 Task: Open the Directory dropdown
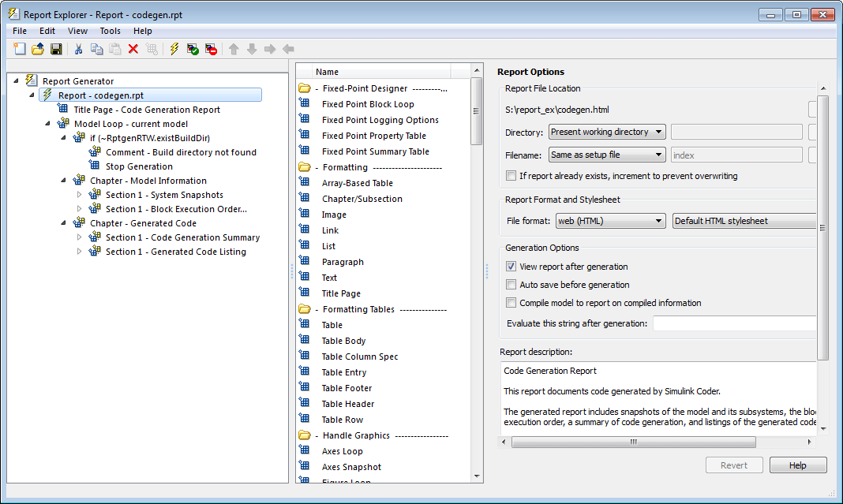607,132
